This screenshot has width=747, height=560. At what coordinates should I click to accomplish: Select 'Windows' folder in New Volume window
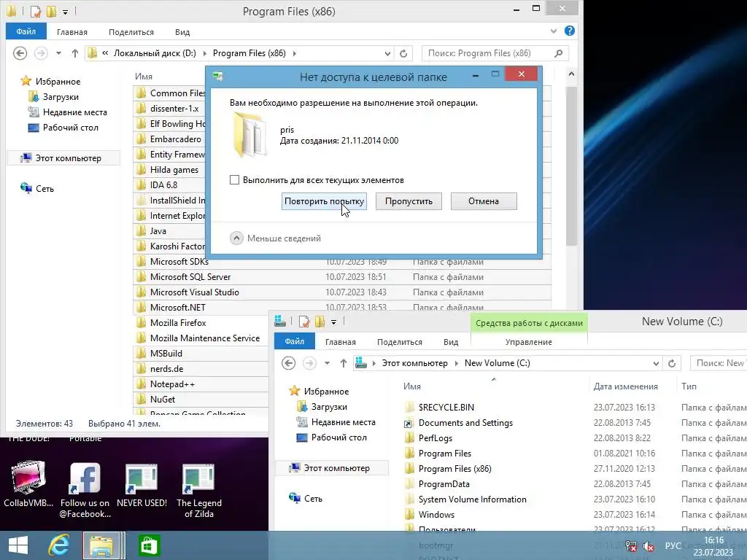436,514
